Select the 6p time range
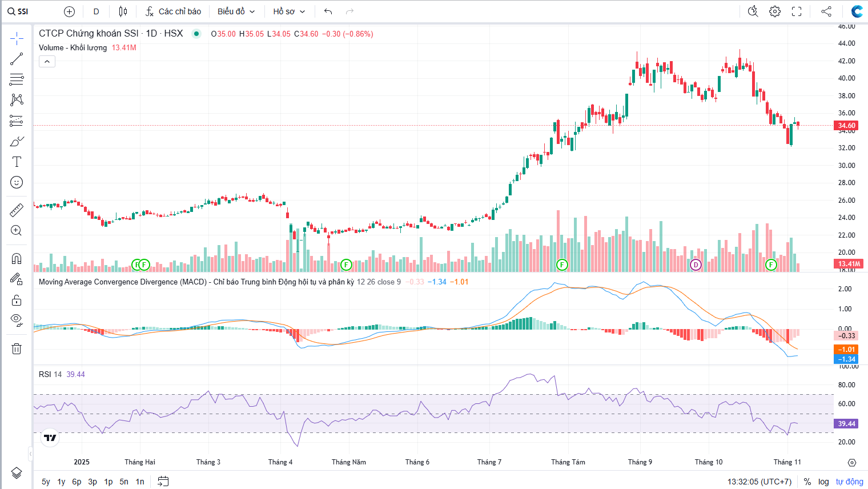Viewport: 868px width, 489px height. click(x=77, y=482)
